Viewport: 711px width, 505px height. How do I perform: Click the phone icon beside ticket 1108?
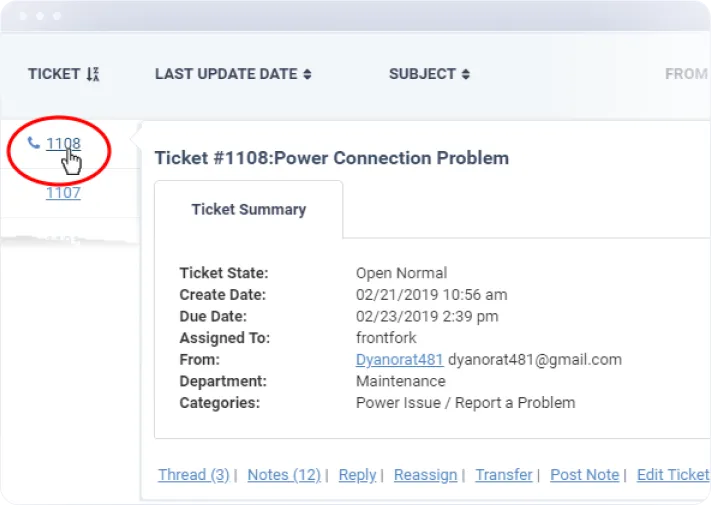click(34, 143)
